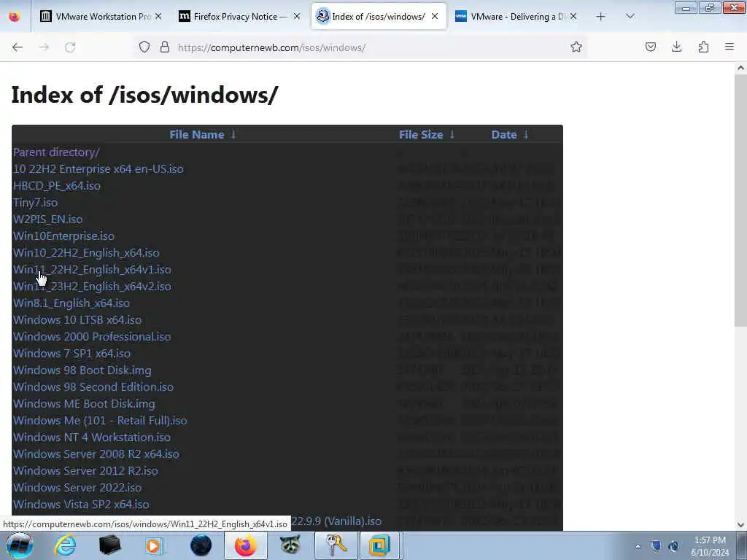Open the raccoon app on taskbar

(x=290, y=545)
